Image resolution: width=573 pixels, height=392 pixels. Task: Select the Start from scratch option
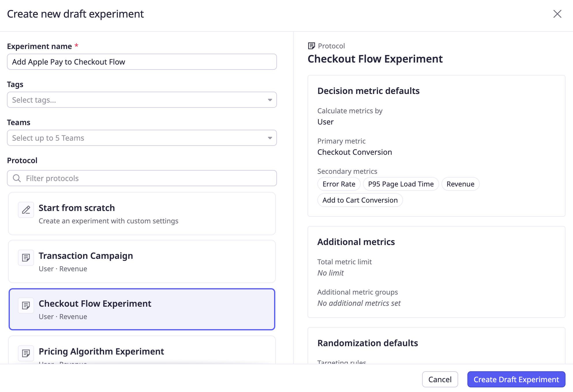(x=142, y=214)
